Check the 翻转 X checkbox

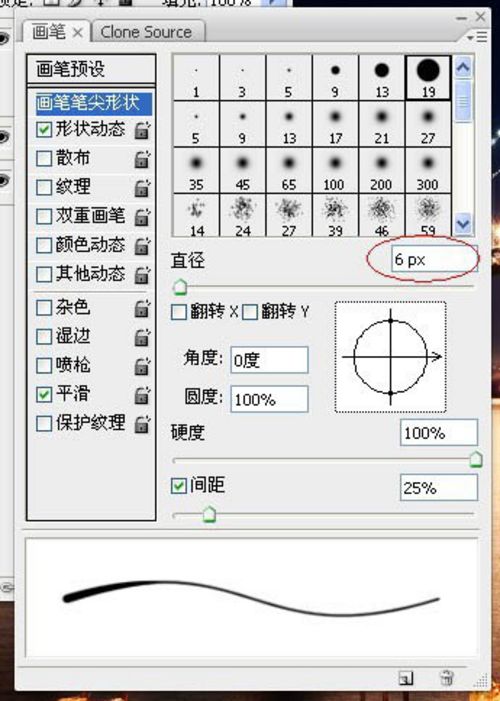(179, 312)
